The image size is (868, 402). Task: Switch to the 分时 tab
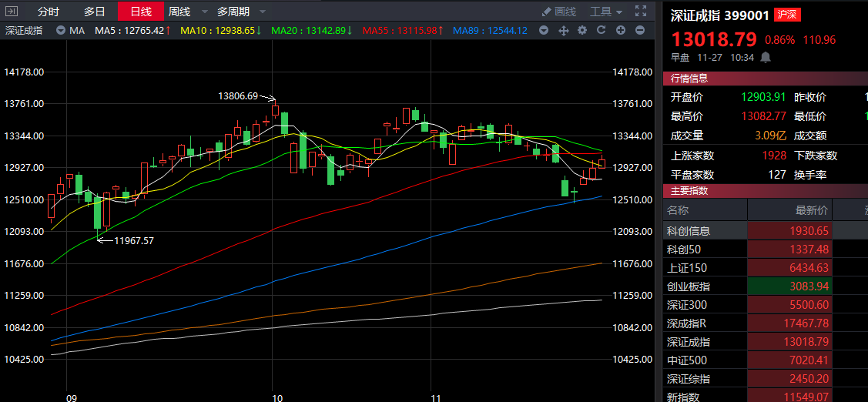pyautogui.click(x=48, y=12)
